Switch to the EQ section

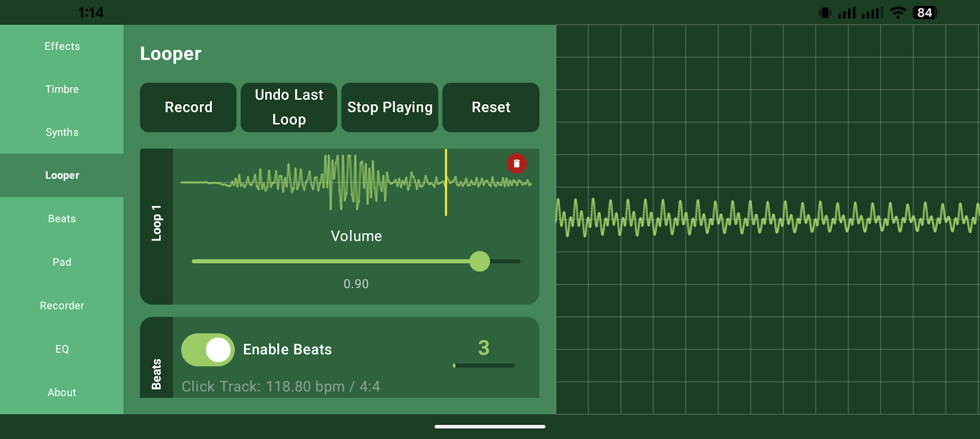[62, 349]
